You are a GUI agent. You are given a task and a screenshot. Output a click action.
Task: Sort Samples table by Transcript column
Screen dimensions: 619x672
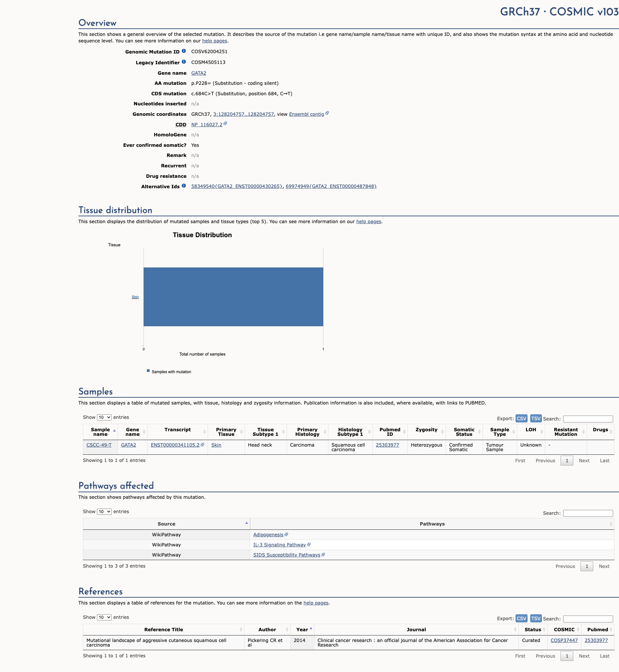coord(178,432)
